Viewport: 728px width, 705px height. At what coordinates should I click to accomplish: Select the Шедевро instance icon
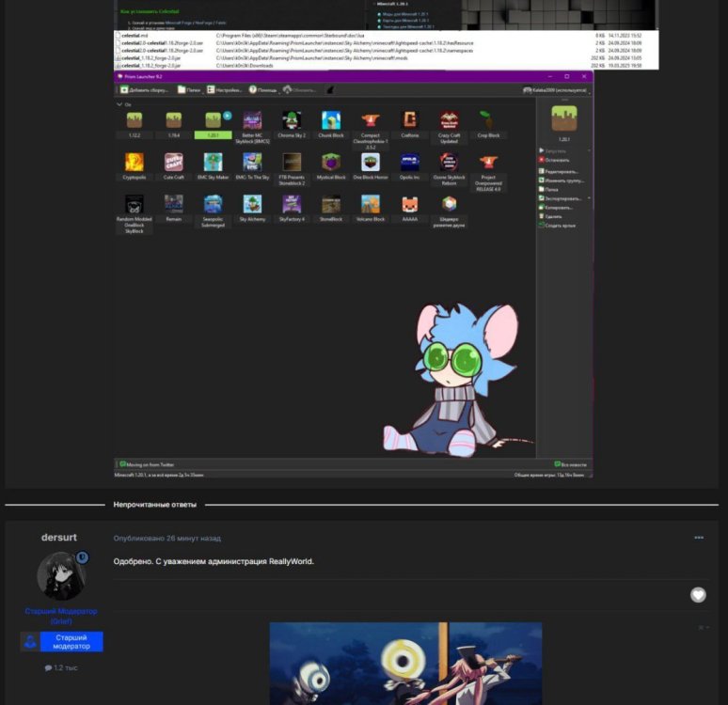pos(449,204)
